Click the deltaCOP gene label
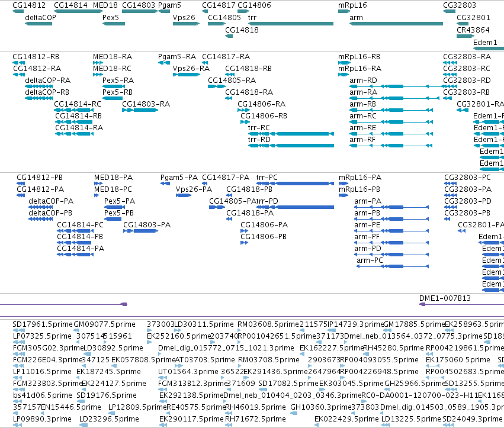Screen dimensions: 504x428 click(x=40, y=18)
